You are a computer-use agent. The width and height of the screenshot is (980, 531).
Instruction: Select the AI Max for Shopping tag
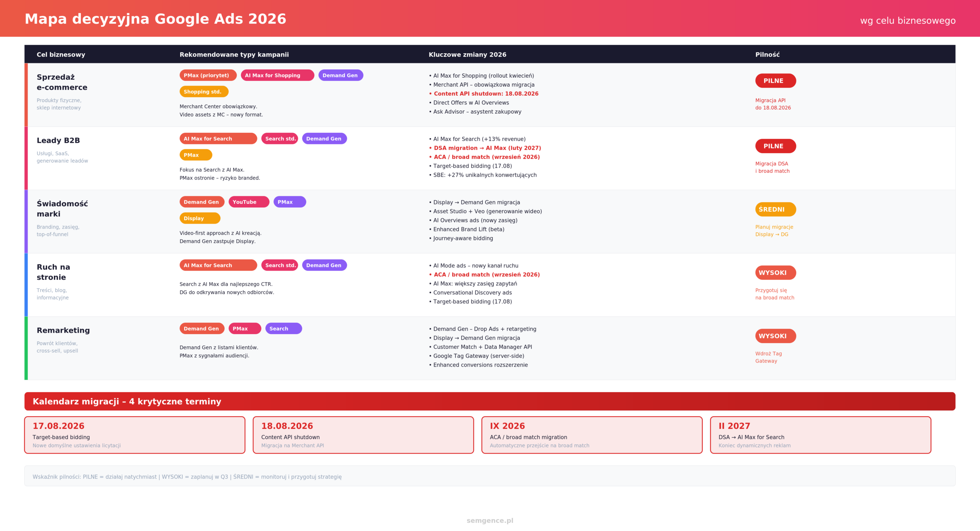pyautogui.click(x=277, y=75)
